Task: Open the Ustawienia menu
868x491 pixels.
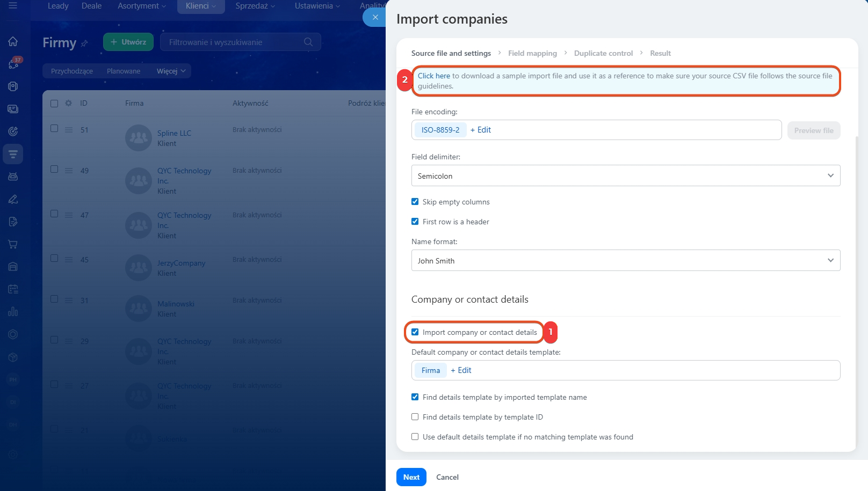Action: (317, 6)
